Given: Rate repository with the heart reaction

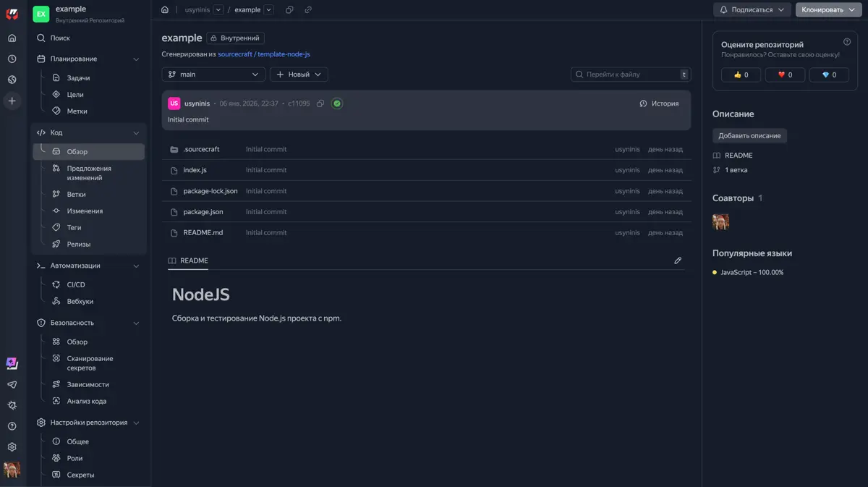Looking at the screenshot, I should (785, 75).
